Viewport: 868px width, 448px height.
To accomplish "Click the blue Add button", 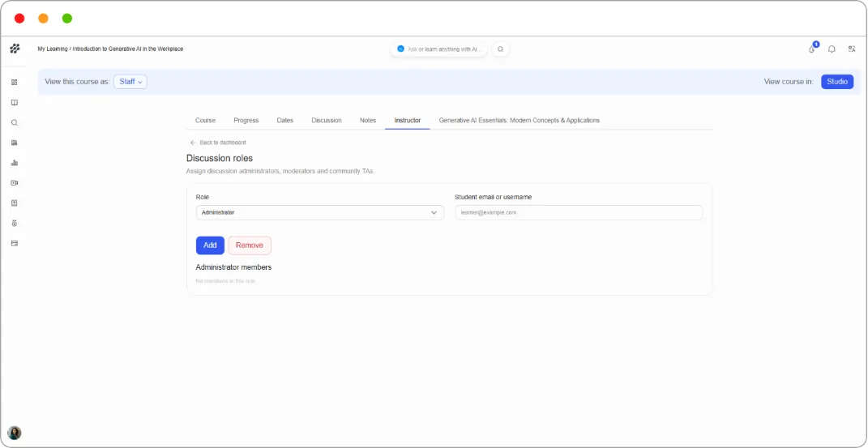I will 210,245.
